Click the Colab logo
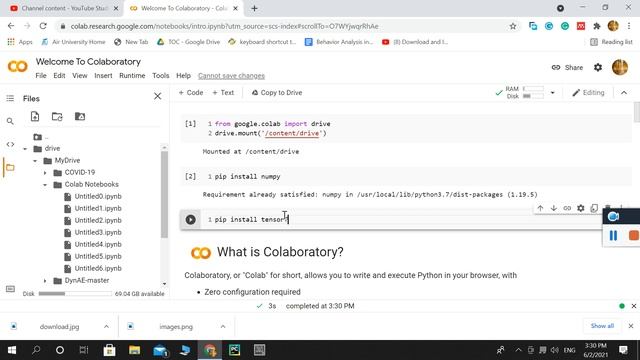The width and height of the screenshot is (640, 360). 18,66
